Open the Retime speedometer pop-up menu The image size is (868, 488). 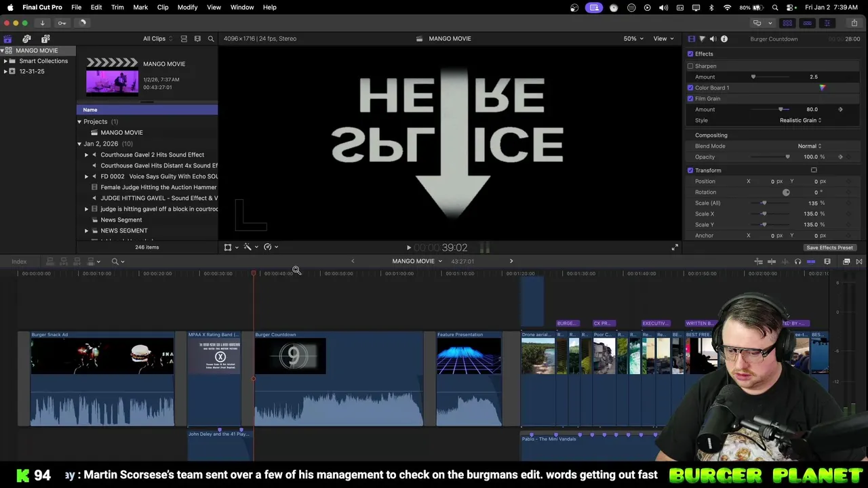pyautogui.click(x=270, y=247)
